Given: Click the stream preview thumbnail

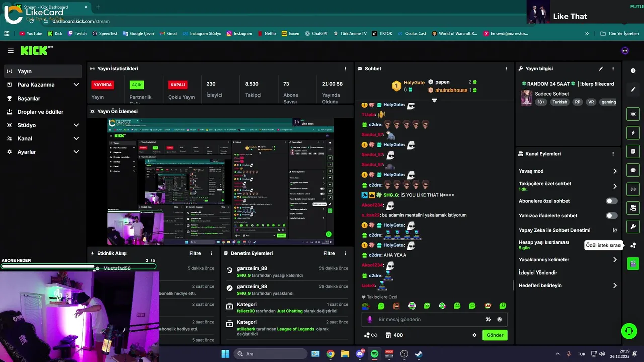Looking at the screenshot, I should 220,182.
